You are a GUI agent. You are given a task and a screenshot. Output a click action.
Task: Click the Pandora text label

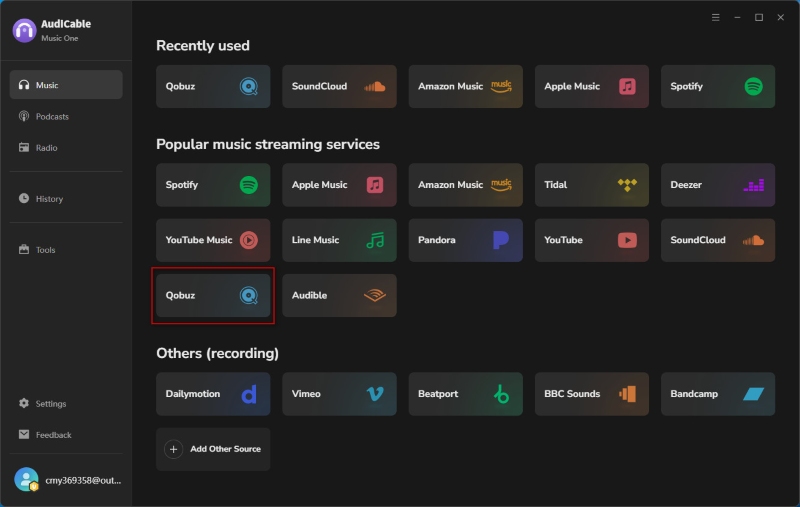436,240
